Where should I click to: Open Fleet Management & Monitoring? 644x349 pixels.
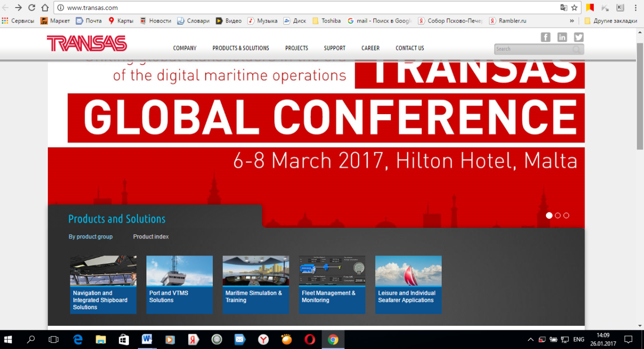point(332,285)
